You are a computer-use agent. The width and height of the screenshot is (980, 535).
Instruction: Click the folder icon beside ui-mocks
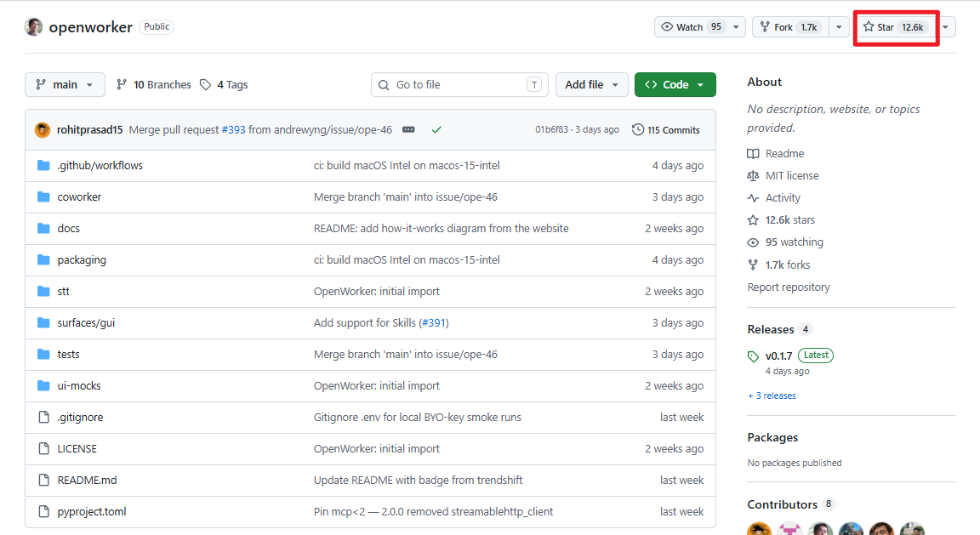tap(43, 385)
